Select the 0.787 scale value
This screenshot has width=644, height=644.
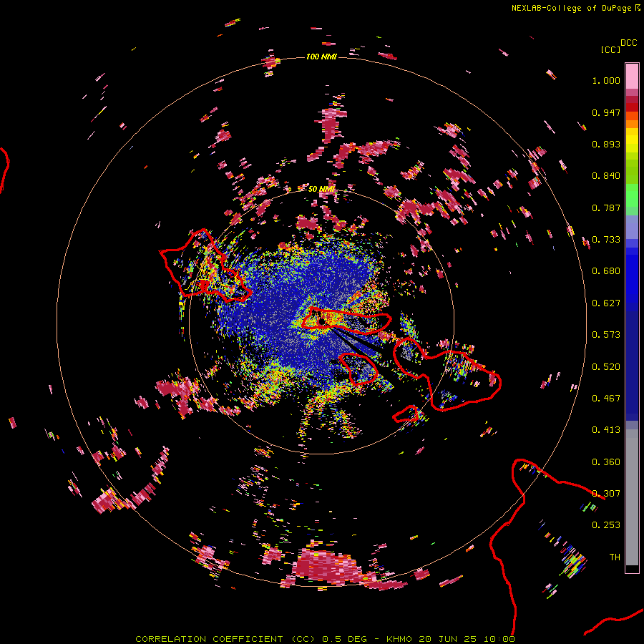606,208
